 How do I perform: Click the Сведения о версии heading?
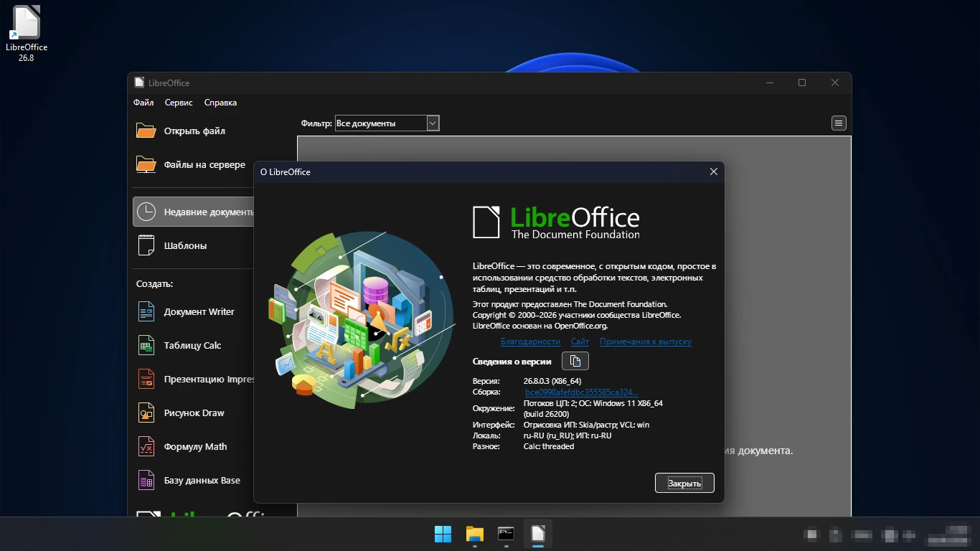coord(512,362)
